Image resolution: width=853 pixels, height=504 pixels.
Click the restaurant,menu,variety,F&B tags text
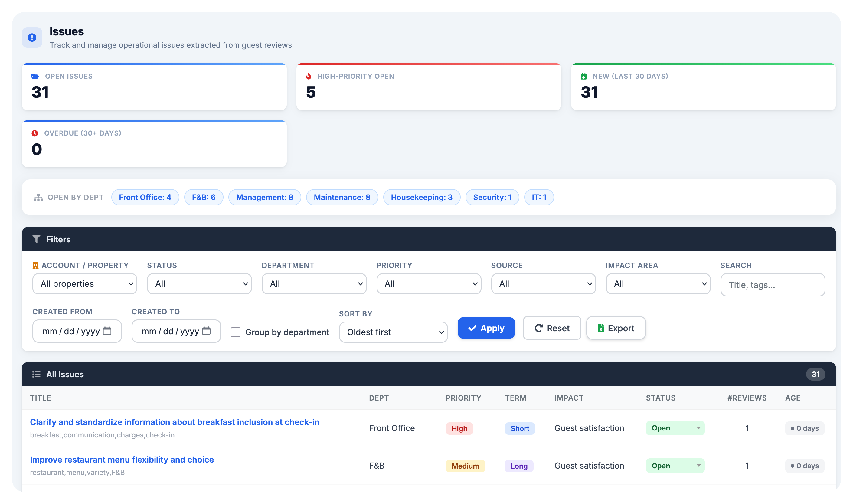77,473
